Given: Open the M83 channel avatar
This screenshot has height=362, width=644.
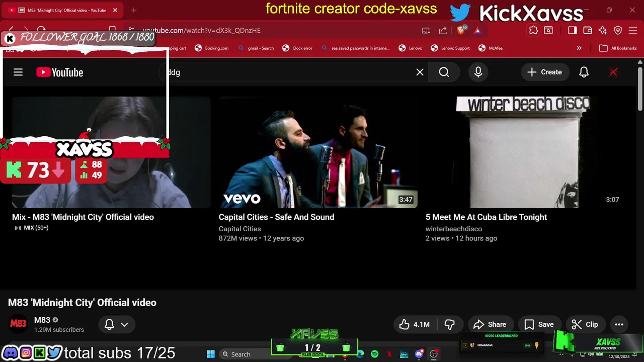Looking at the screenshot, I should click(x=18, y=324).
